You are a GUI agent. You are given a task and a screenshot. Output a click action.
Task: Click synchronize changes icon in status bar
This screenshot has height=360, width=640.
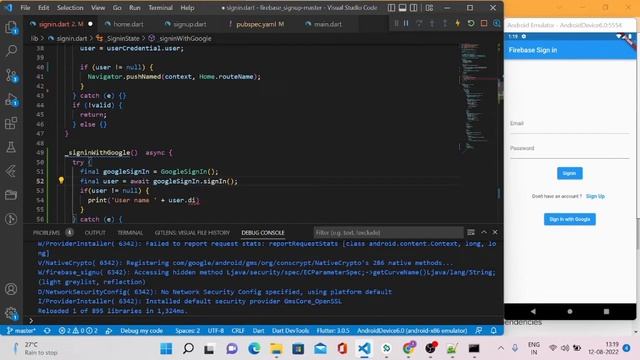click(47, 331)
